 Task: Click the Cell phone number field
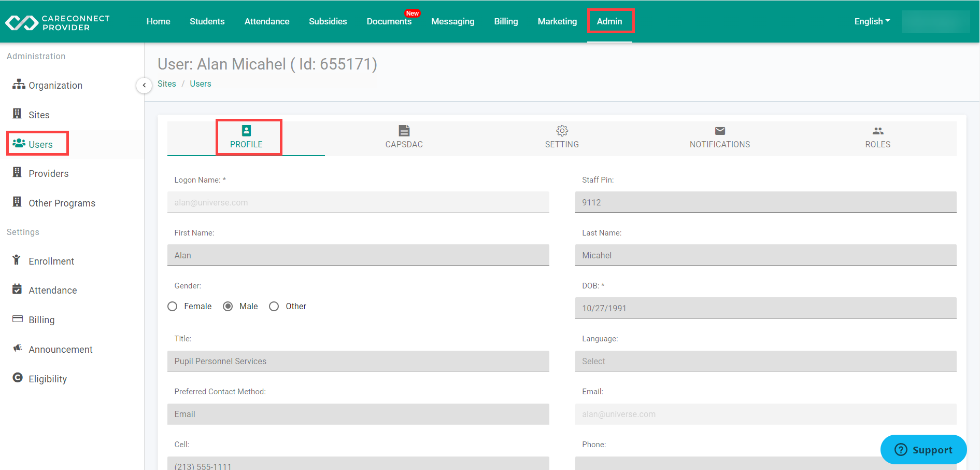pyautogui.click(x=358, y=463)
